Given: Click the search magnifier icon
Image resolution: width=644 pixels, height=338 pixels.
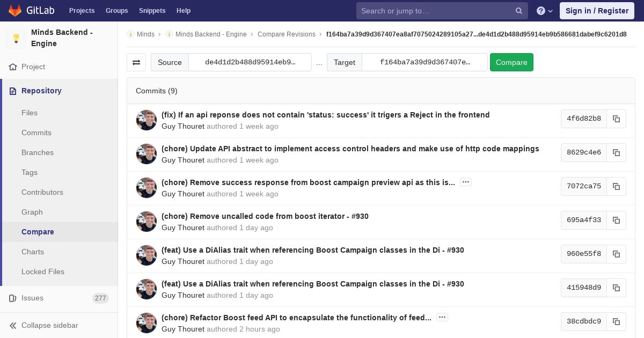Looking at the screenshot, I should click(519, 11).
